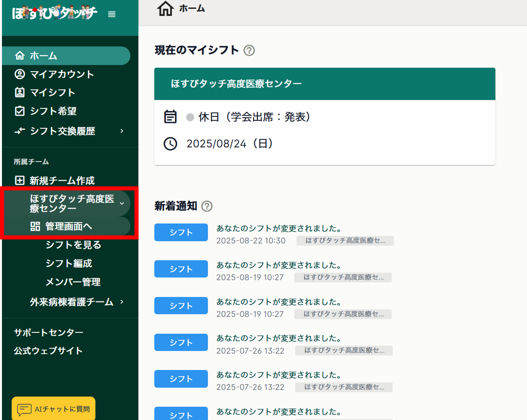Screen dimensions: 527x420
Task: Open AIチャットに質問
Action: coord(53,408)
